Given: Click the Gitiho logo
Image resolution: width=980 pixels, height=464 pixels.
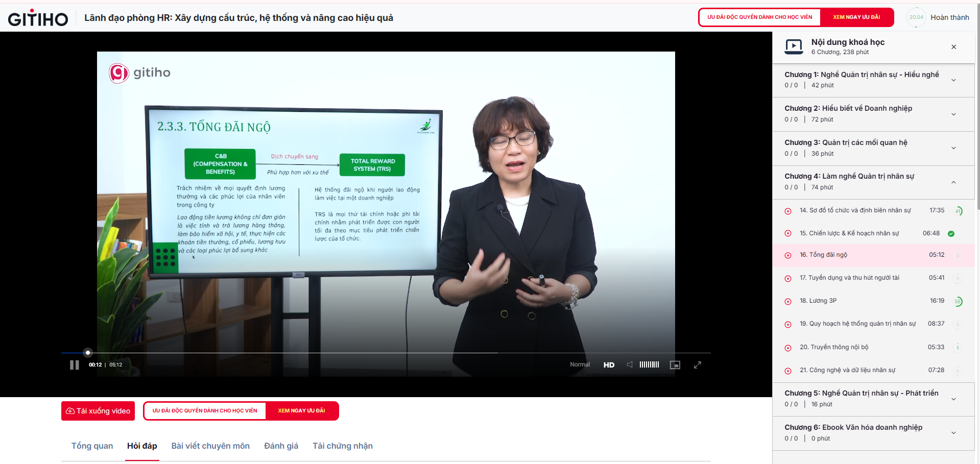Looking at the screenshot, I should (x=38, y=18).
